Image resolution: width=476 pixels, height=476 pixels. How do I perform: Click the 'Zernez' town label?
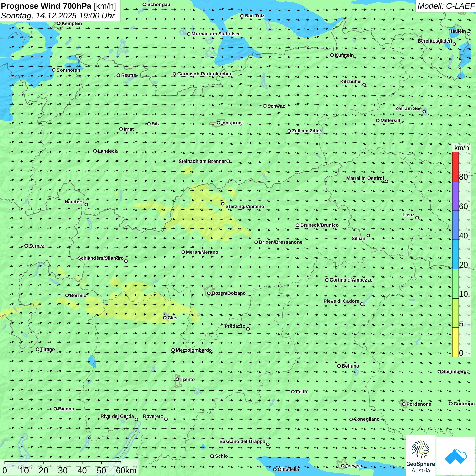tap(37, 246)
